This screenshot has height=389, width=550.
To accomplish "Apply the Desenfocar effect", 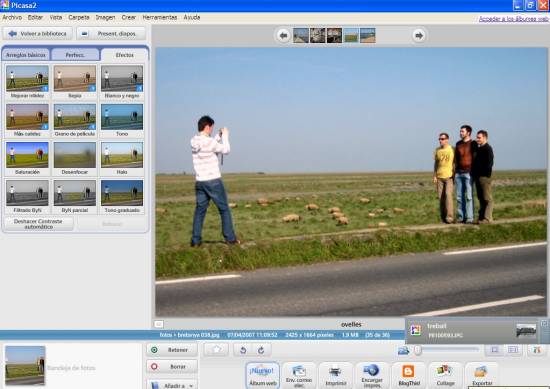I will 75,155.
